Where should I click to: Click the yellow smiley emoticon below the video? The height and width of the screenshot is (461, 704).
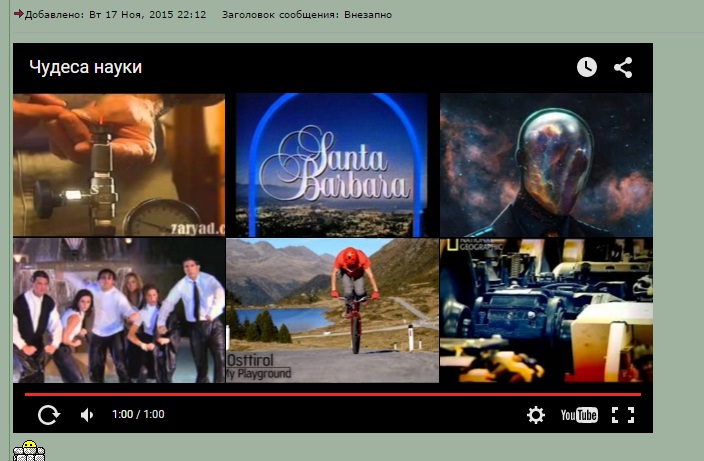click(29, 451)
